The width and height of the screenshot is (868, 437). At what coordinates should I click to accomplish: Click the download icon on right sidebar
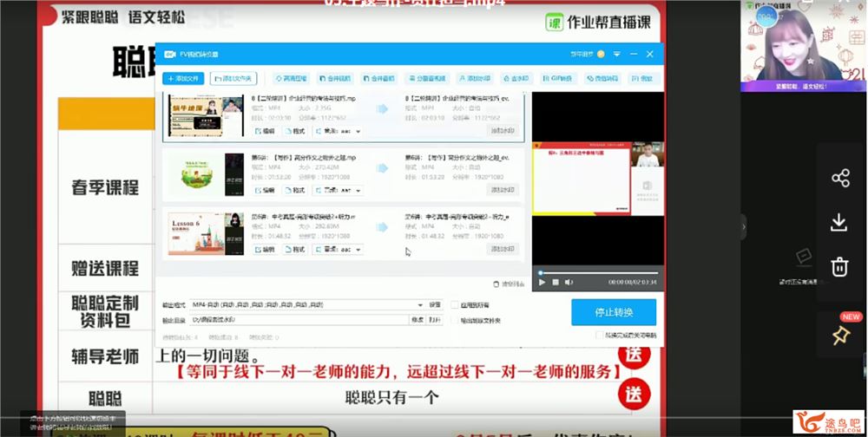839,222
